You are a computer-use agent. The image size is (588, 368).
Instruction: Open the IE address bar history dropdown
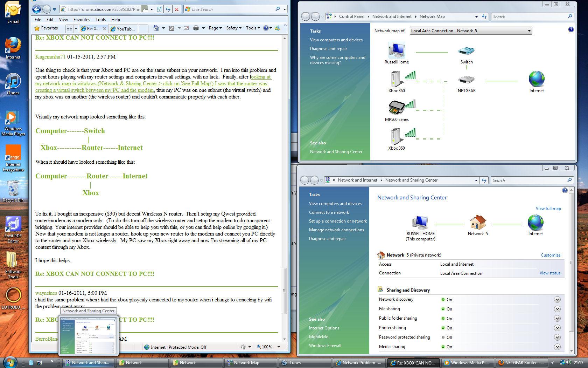point(152,9)
